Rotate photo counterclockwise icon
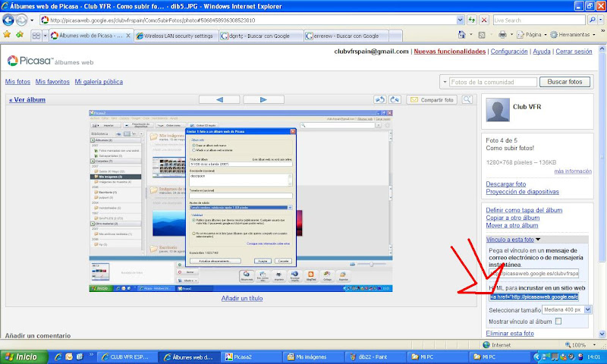Viewport: 607px width, 364px height. pyautogui.click(x=380, y=99)
